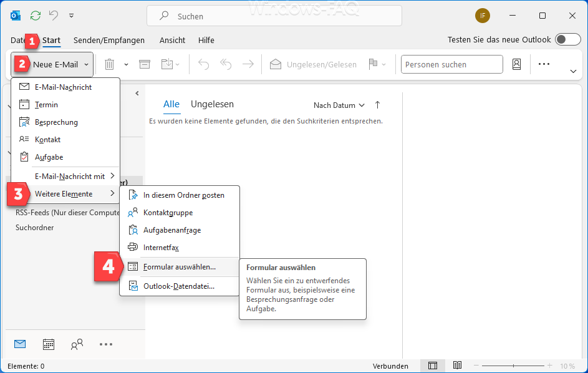Click the Personen suchen field

(x=452, y=64)
